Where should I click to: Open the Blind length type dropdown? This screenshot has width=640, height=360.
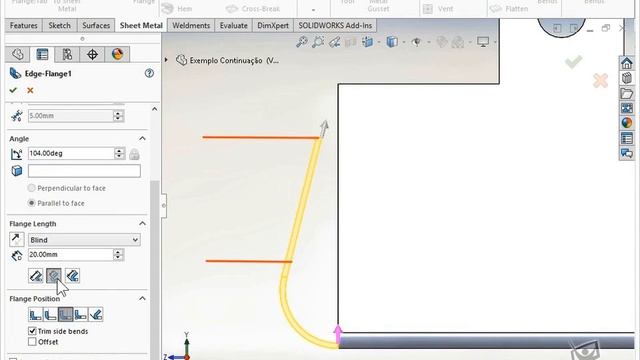pos(84,240)
